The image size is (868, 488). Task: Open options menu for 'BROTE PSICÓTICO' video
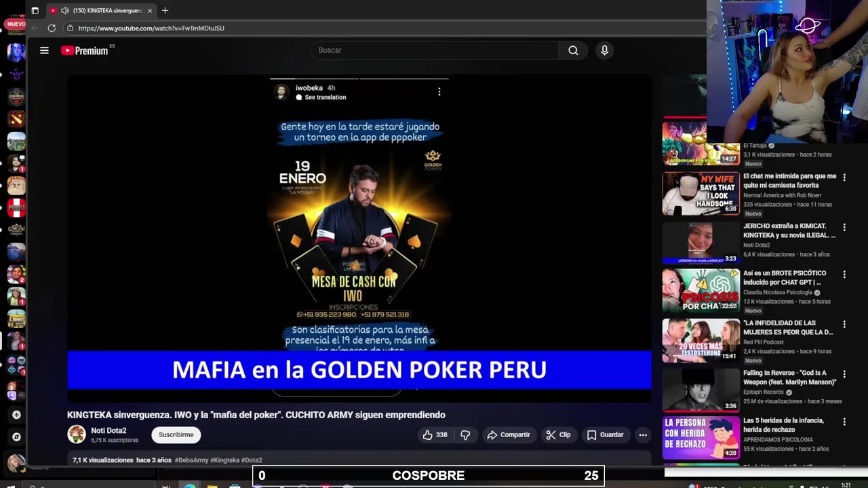[844, 274]
